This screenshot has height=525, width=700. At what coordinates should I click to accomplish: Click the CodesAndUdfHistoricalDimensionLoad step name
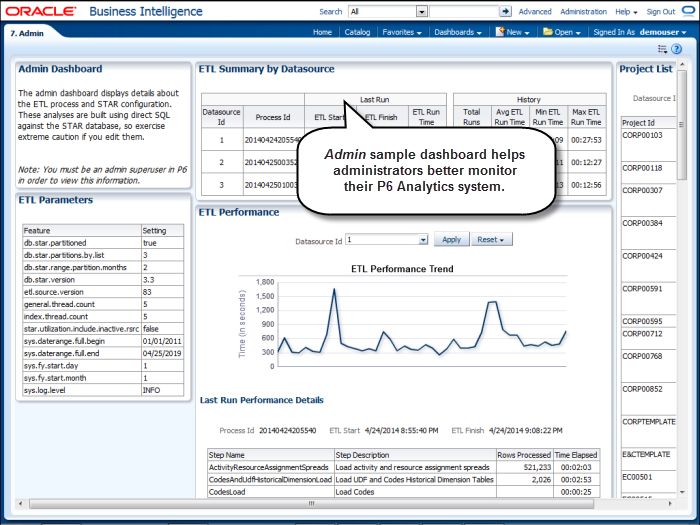click(x=270, y=480)
